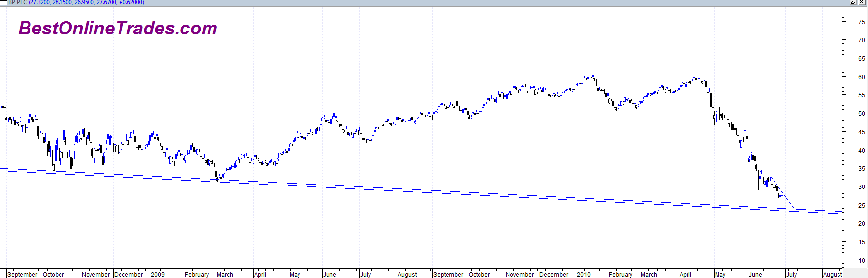Restore the chart pane using the restore button

coord(854,2)
